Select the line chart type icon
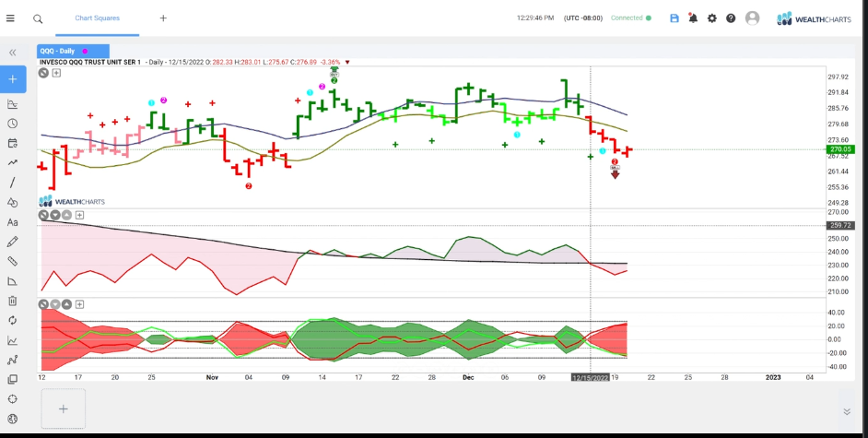 coord(13,340)
